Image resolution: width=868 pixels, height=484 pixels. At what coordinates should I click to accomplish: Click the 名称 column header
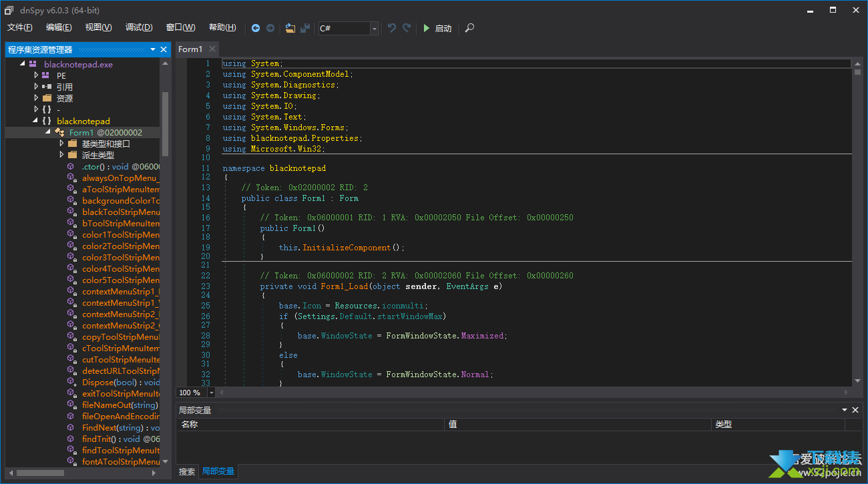pos(310,424)
